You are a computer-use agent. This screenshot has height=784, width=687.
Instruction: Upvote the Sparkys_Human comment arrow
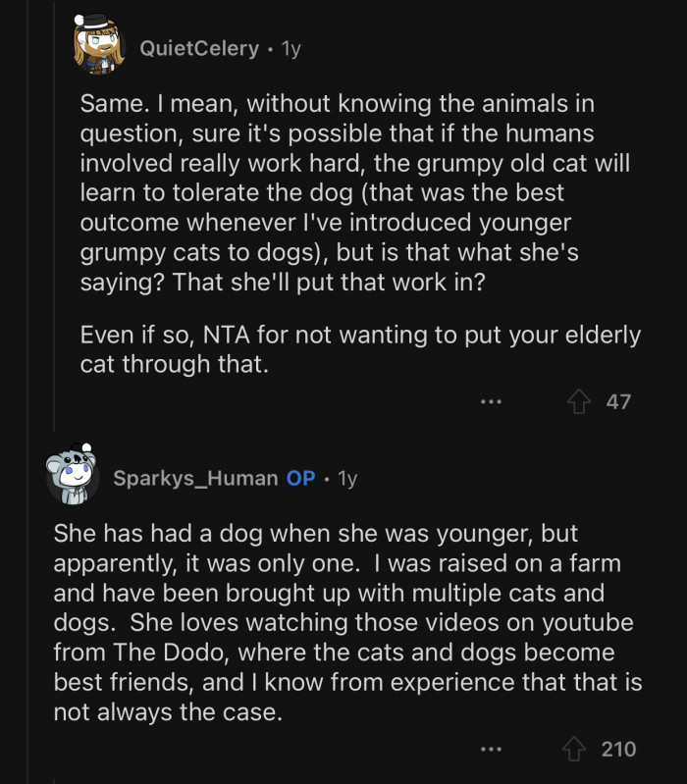(574, 750)
